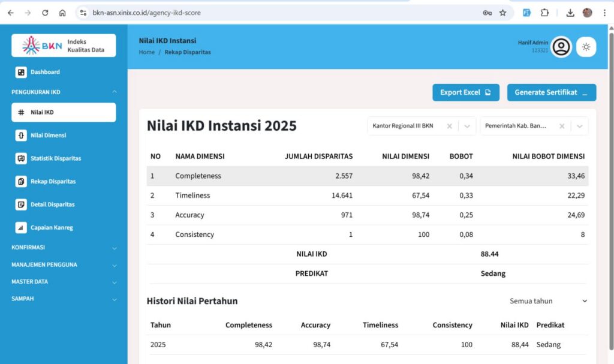Click the Generate Sertifikat button
Viewport: 614px width, 364px height.
(551, 92)
